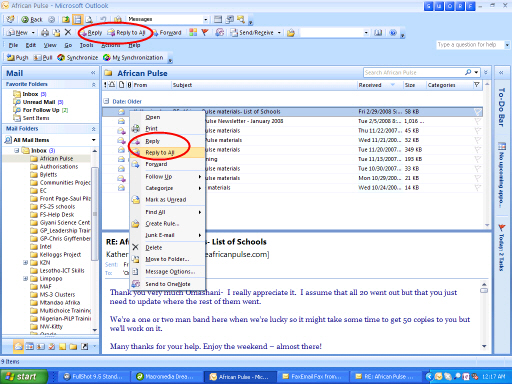Click the Synchronize button
The image size is (512, 384).
(78, 58)
